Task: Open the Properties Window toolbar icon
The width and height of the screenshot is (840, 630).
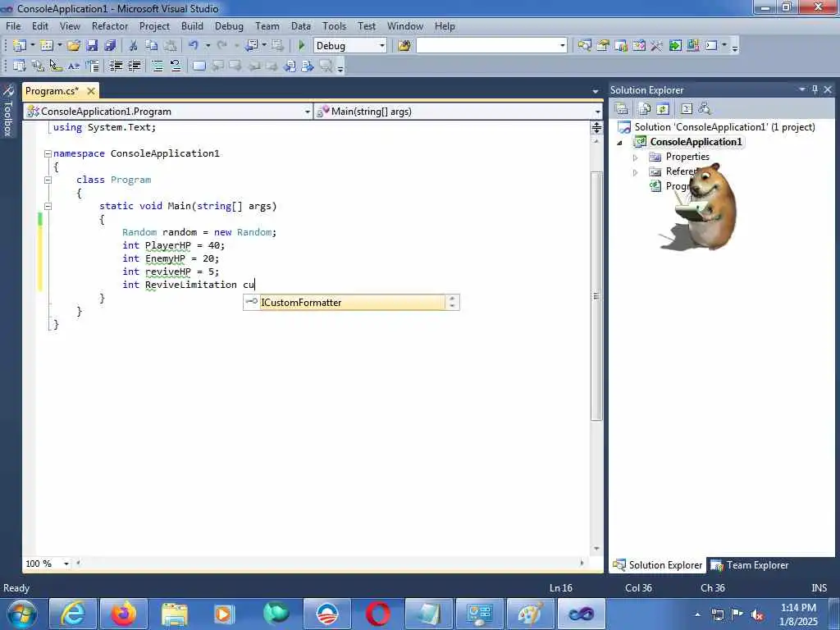Action: pyautogui.click(x=603, y=46)
